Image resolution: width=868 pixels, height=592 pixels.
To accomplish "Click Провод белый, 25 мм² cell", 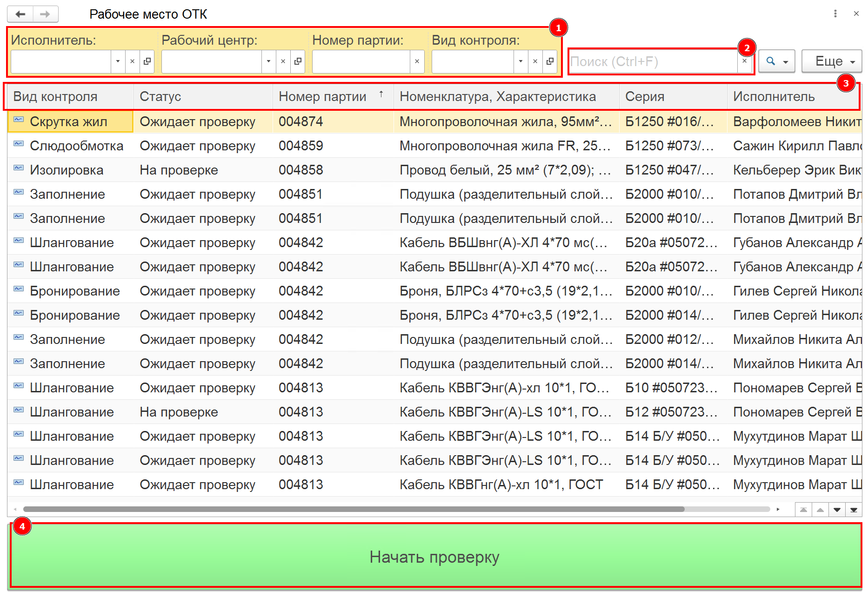I will point(507,170).
